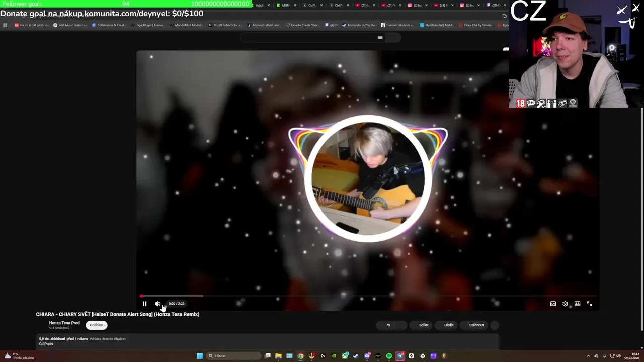The image size is (644, 362).
Task: Open the 'Tape Plugin | Kramer' bookmark
Action: (148, 25)
